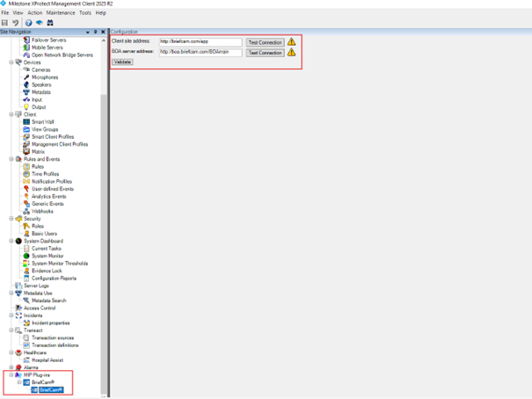Select Configuration Reports tree item

pyautogui.click(x=54, y=279)
